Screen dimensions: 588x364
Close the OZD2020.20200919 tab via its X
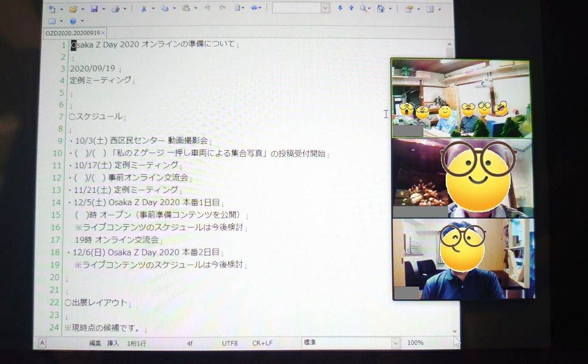click(x=103, y=33)
